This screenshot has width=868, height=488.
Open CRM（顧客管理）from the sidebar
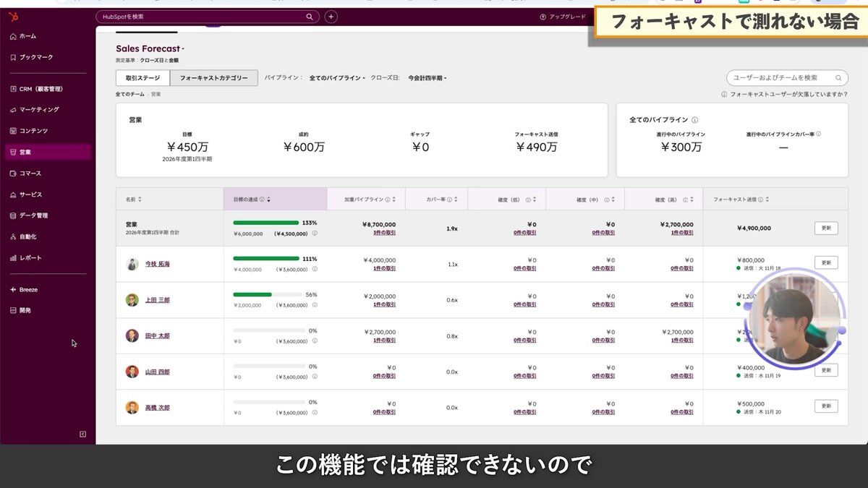pos(40,88)
